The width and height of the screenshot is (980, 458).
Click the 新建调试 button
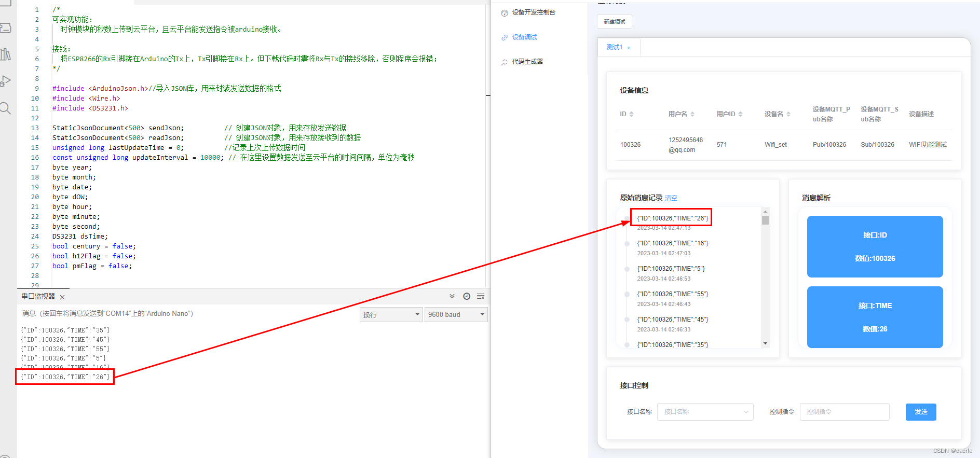615,22
